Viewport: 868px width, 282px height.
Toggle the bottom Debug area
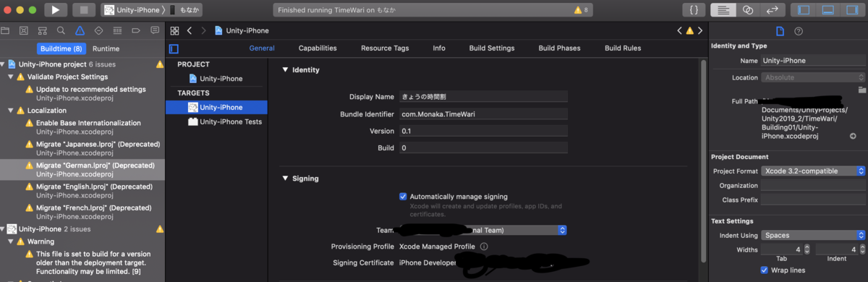click(829, 9)
